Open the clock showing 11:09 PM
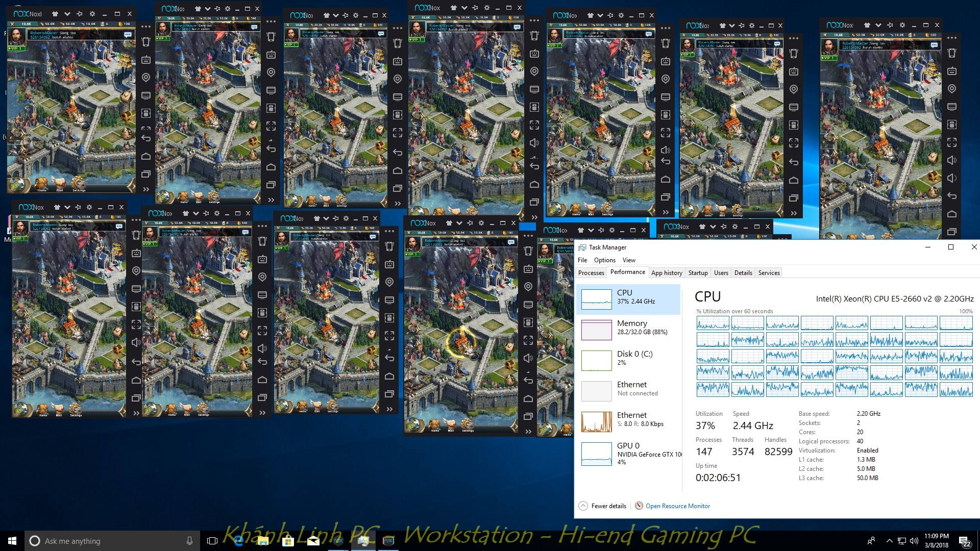The height and width of the screenshot is (551, 980). [x=936, y=541]
